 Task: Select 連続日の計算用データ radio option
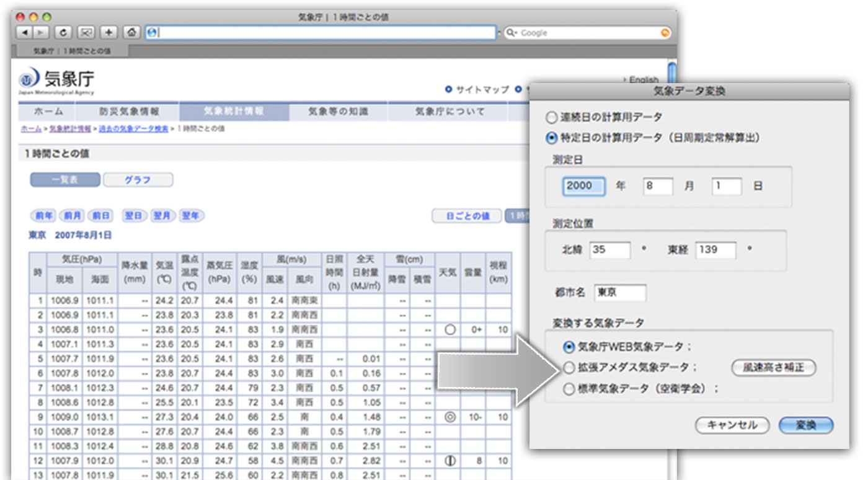551,117
